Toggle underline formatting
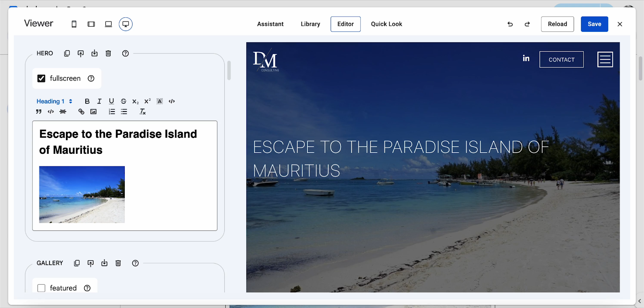This screenshot has height=308, width=644. tap(111, 101)
